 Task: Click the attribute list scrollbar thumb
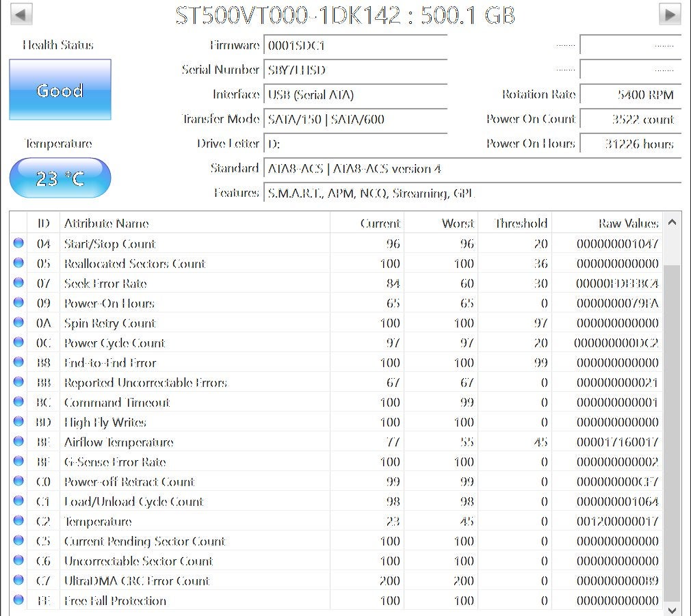672,433
